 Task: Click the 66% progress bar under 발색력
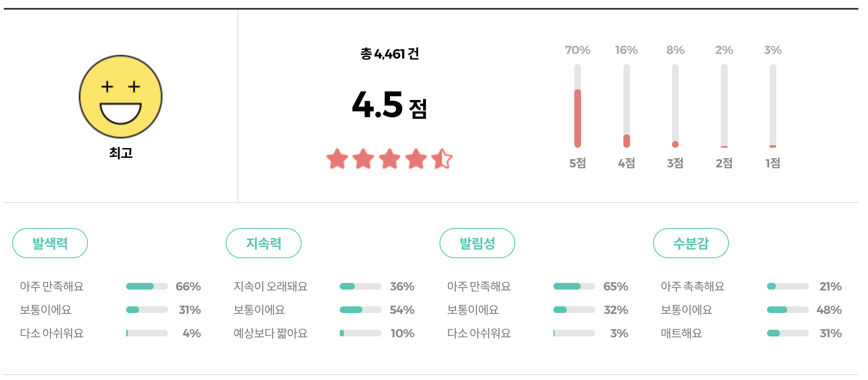[146, 286]
